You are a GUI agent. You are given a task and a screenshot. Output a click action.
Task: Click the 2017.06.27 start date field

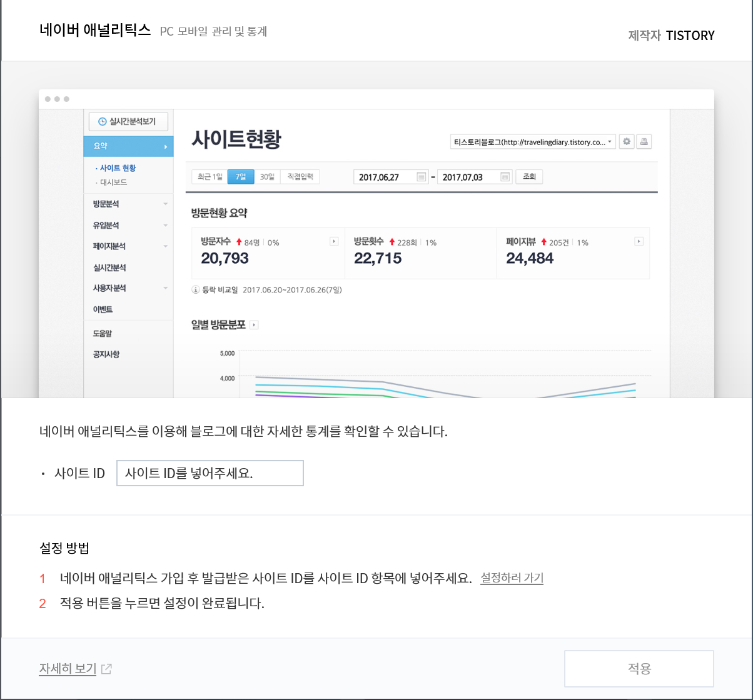point(391,177)
